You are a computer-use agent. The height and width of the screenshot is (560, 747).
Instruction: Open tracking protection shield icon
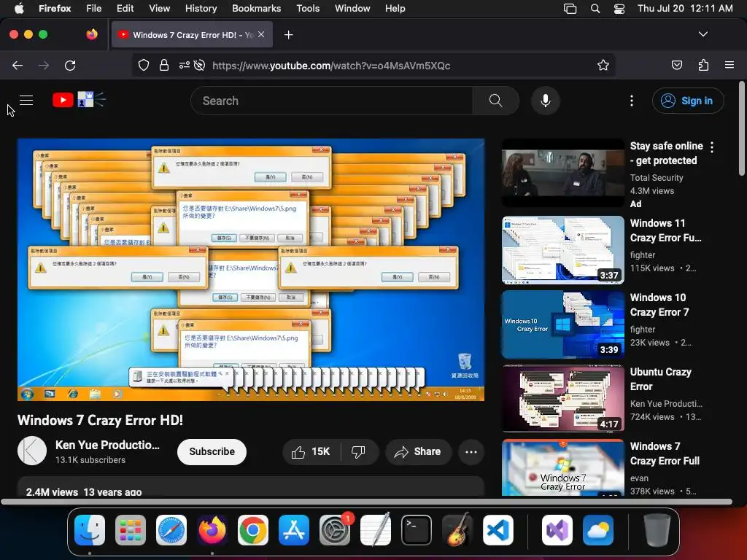coord(144,65)
